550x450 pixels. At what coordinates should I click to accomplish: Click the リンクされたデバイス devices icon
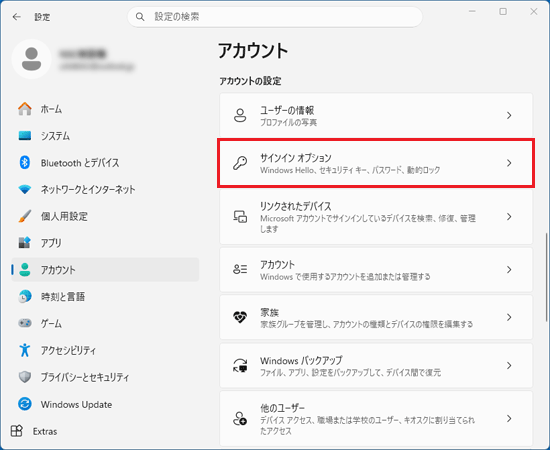(240, 216)
